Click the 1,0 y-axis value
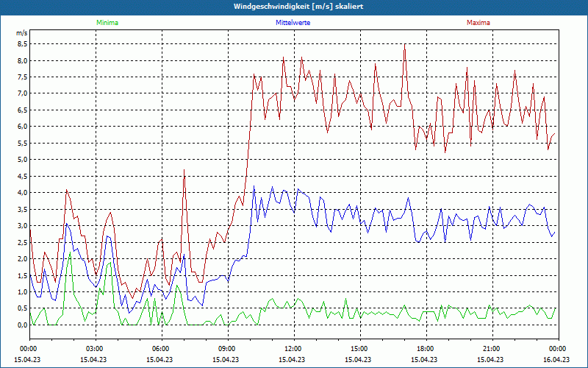588x368 pixels. (23, 291)
